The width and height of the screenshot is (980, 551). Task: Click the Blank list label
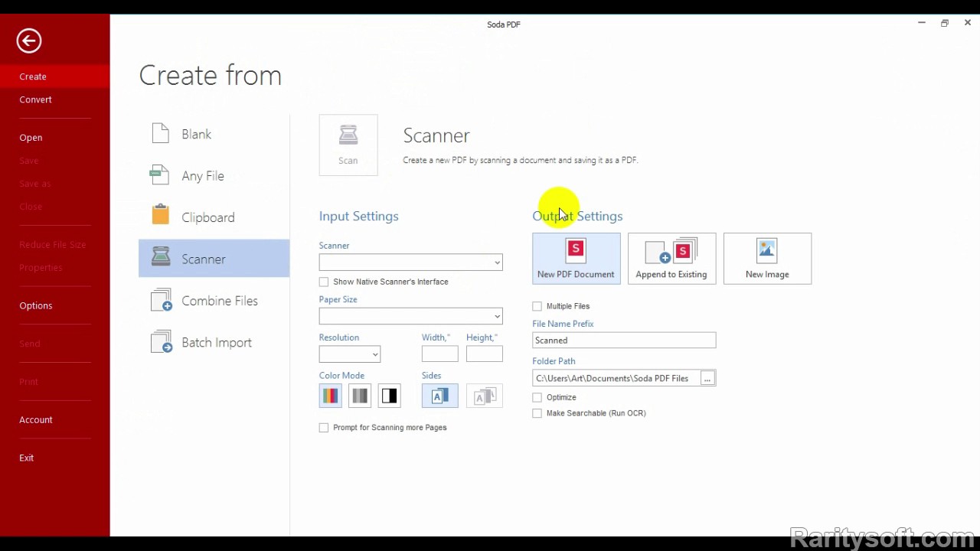click(x=197, y=134)
